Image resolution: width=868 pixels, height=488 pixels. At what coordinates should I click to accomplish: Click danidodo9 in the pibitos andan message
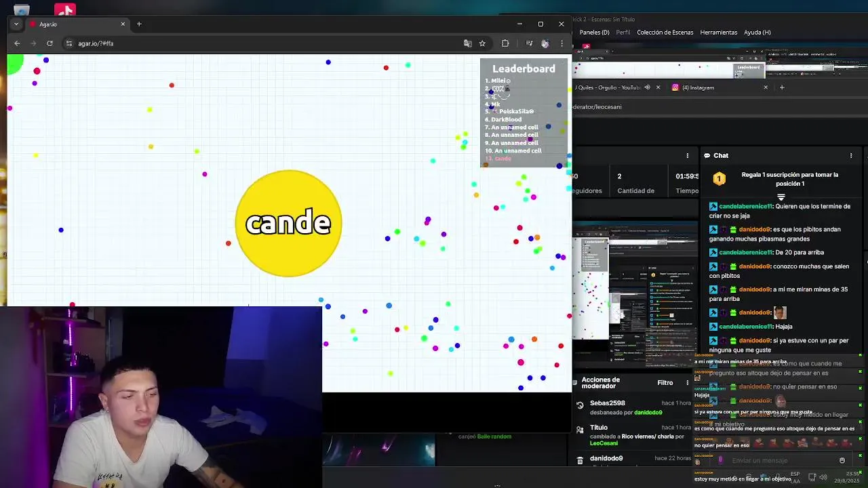754,229
